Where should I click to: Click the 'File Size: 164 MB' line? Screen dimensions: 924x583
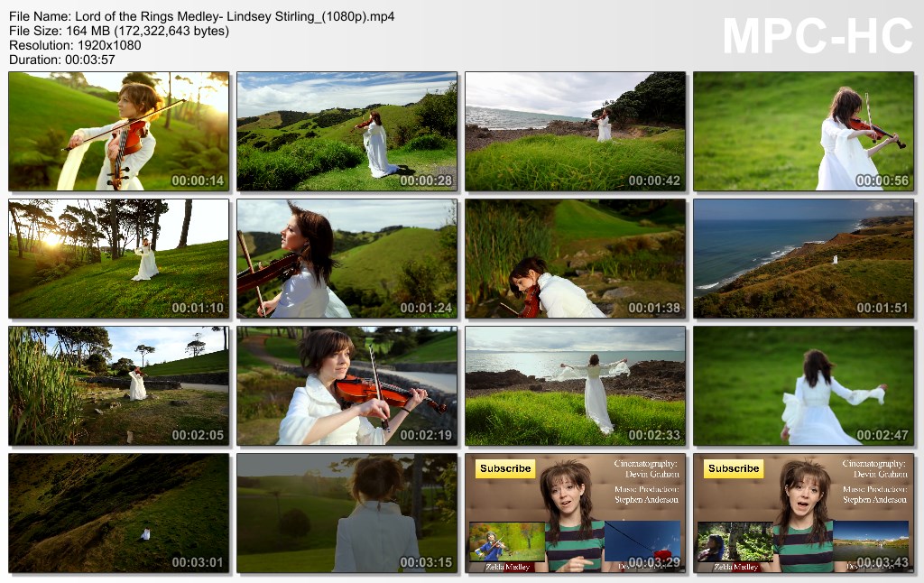click(119, 31)
